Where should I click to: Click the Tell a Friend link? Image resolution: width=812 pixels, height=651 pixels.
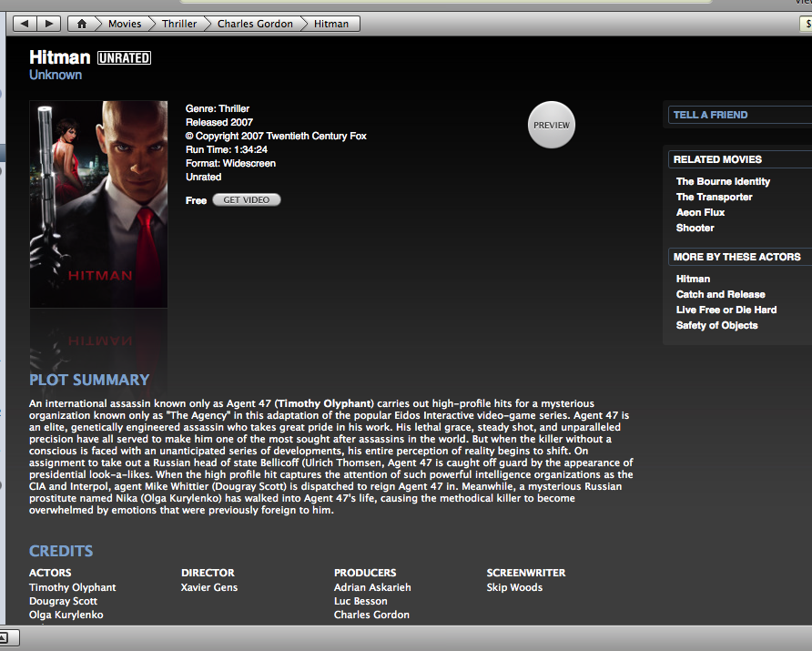click(710, 115)
